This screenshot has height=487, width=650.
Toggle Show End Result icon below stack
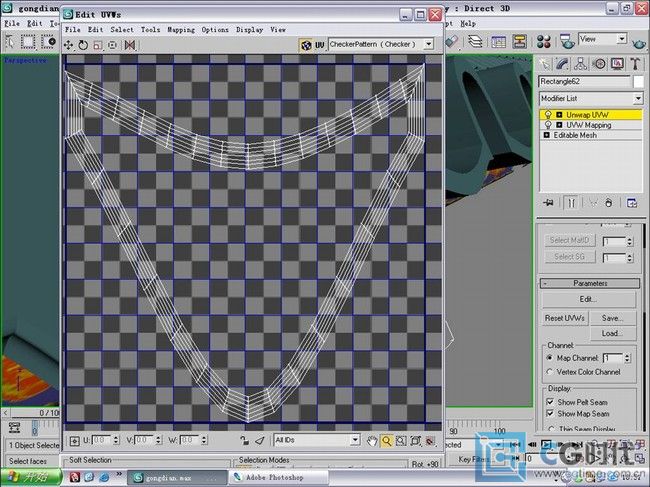[571, 203]
